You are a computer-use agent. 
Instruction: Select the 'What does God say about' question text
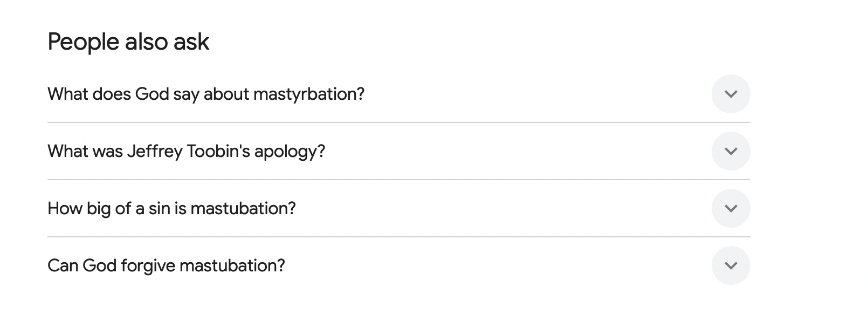tap(206, 94)
